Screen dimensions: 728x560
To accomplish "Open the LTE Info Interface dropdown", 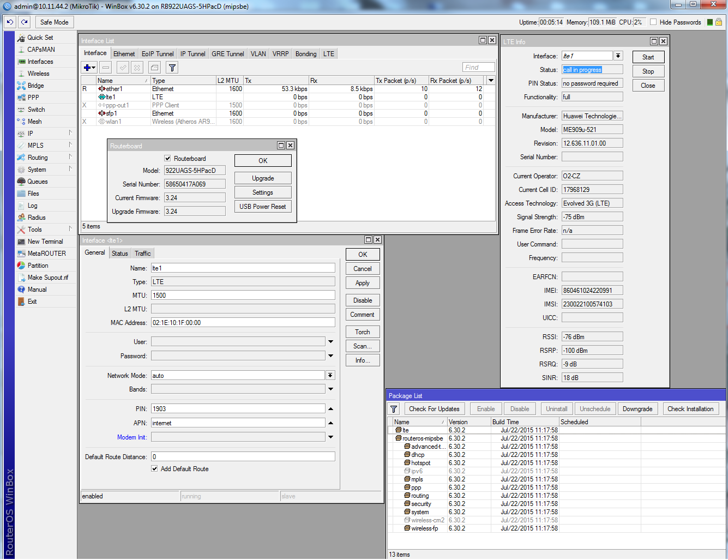I will pyautogui.click(x=618, y=56).
